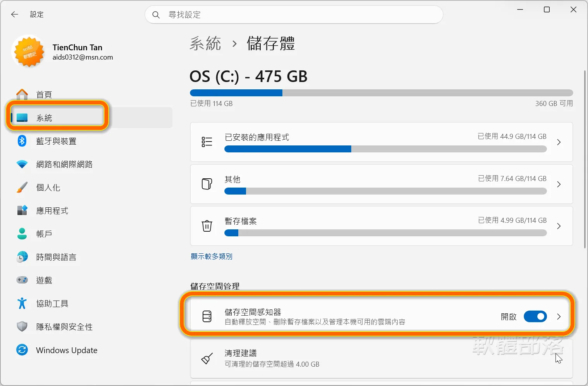
Task: Expand the 其他 category chevron
Action: (x=559, y=184)
